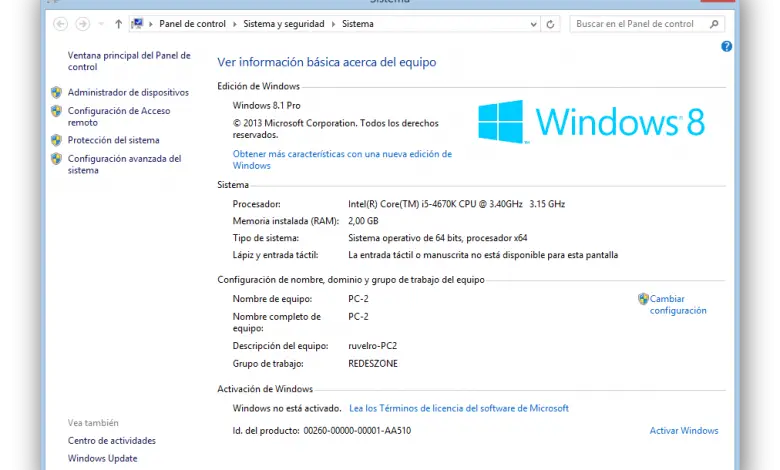Click the workgroup name REDESZONE
This screenshot has height=470, width=780.
[x=373, y=364]
